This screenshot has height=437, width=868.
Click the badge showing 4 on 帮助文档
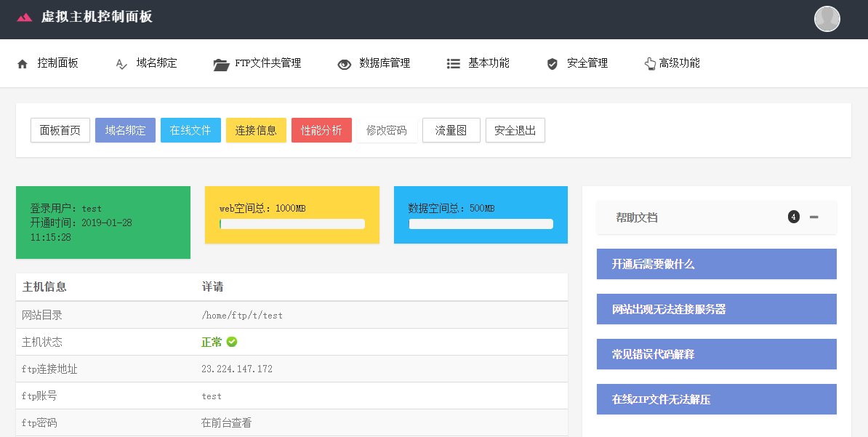[794, 216]
